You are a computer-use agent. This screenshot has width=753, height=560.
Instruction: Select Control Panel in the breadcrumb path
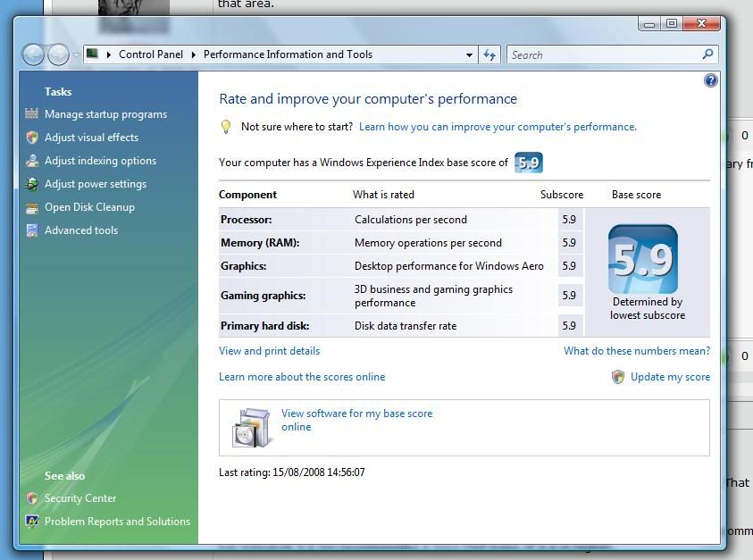(x=151, y=54)
